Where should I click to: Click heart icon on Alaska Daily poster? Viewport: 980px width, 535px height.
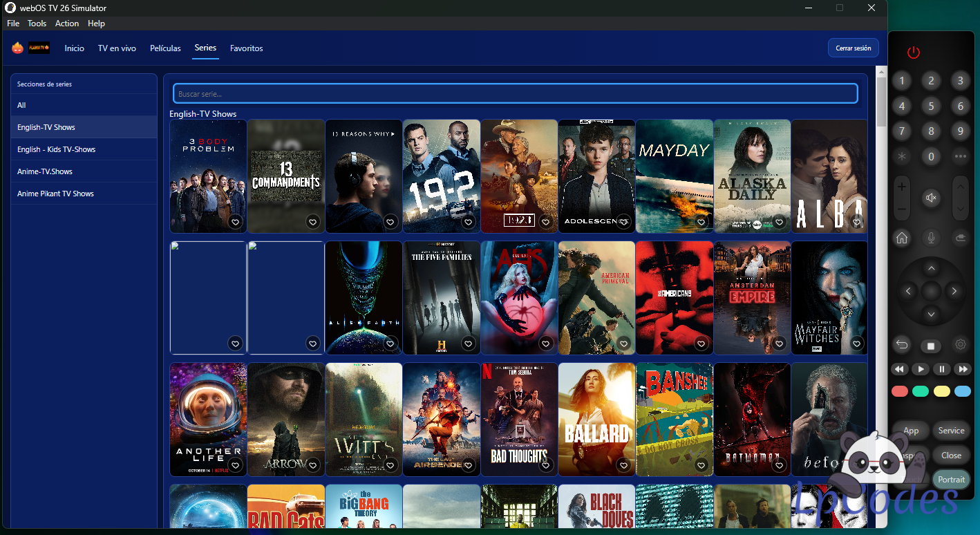click(779, 222)
